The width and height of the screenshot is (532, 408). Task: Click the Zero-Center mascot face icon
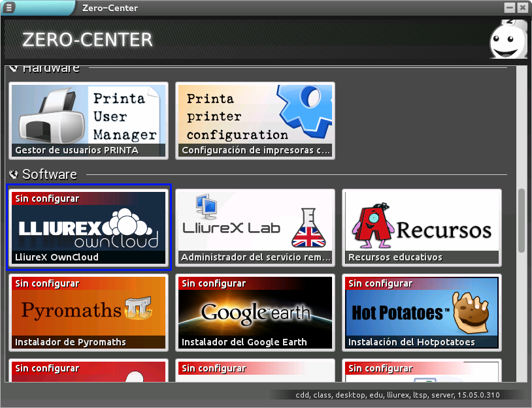508,39
